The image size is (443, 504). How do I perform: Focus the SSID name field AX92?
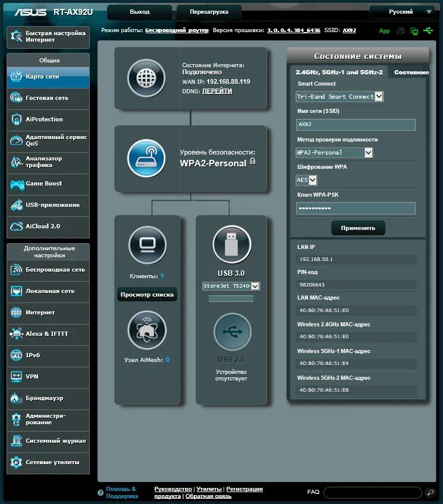coord(356,124)
